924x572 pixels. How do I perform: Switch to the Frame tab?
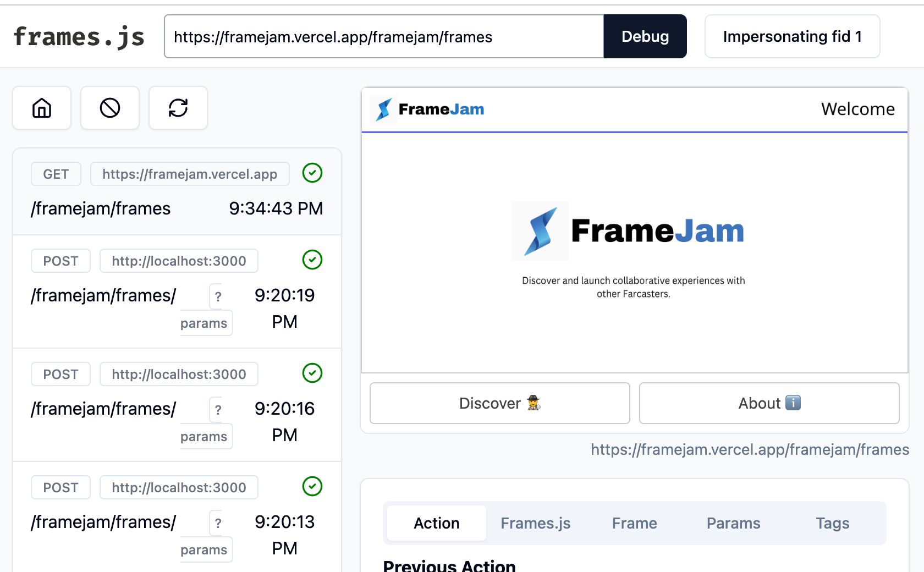click(x=635, y=523)
